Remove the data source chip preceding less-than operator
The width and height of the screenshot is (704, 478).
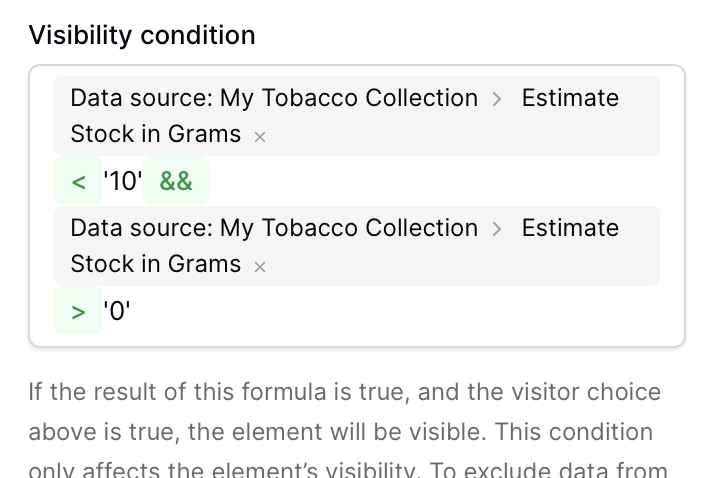coord(260,137)
